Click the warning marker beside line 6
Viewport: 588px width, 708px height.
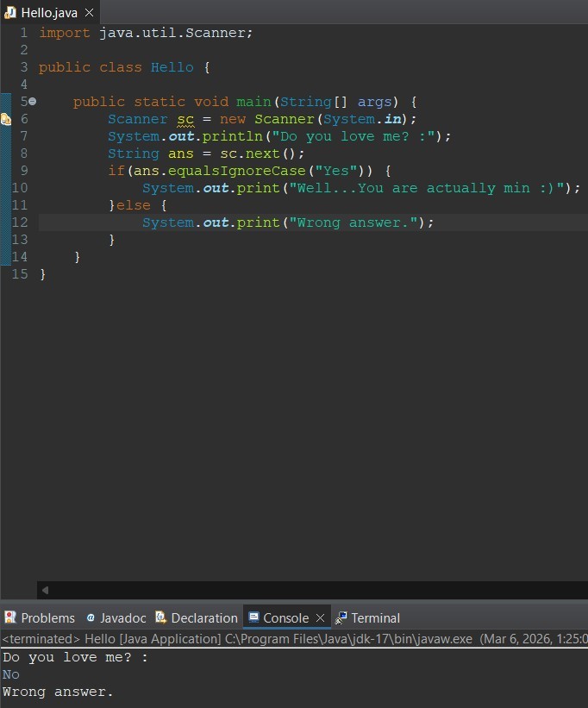(x=6, y=119)
